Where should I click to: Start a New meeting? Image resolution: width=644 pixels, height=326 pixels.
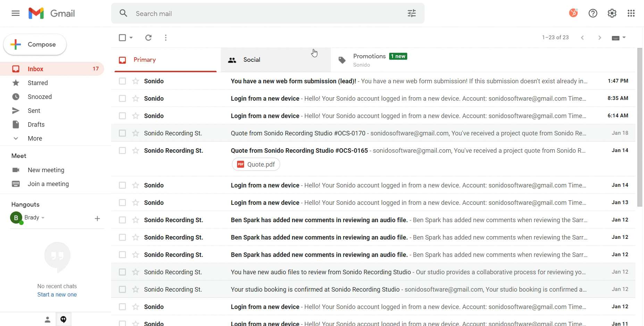pos(46,170)
